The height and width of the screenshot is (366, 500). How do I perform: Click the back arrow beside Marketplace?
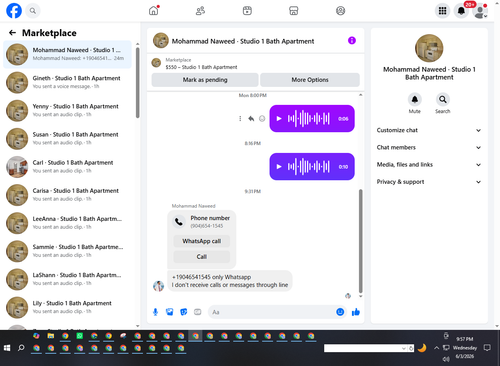[x=12, y=33]
